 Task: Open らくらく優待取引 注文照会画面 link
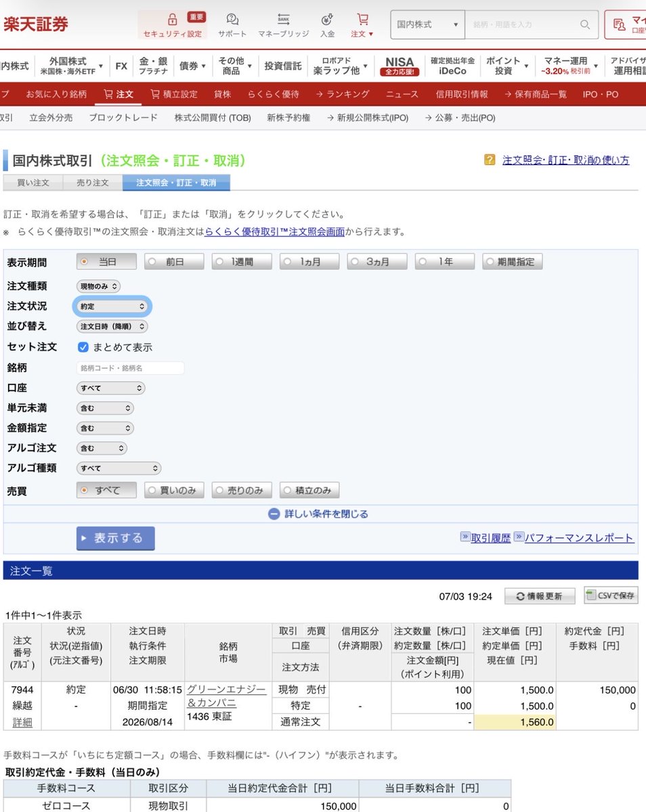(x=275, y=231)
